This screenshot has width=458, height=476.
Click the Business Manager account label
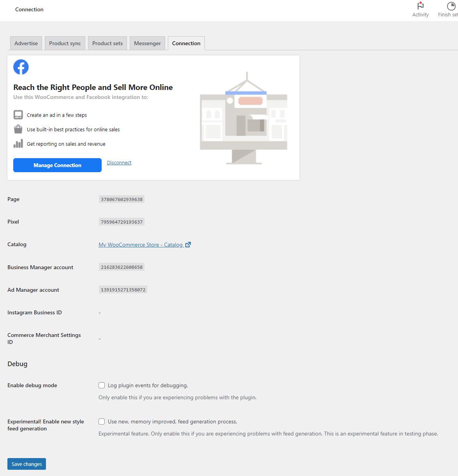40,267
